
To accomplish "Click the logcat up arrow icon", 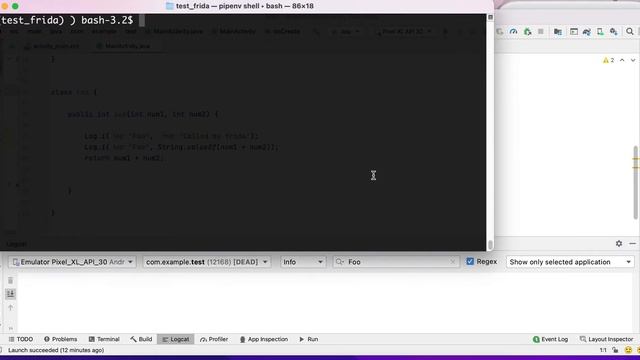I will click(11, 307).
